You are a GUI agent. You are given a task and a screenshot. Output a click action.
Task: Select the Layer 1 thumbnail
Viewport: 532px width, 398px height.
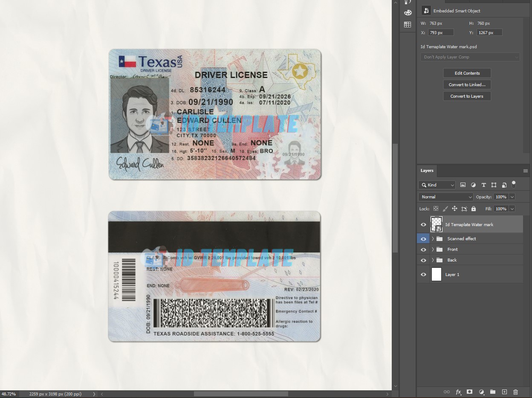pyautogui.click(x=437, y=274)
